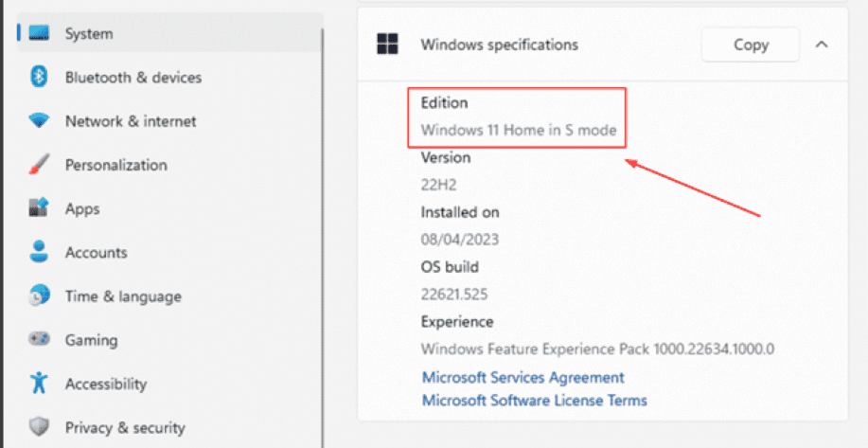Open the System settings category
This screenshot has height=448, width=868.
pyautogui.click(x=169, y=33)
